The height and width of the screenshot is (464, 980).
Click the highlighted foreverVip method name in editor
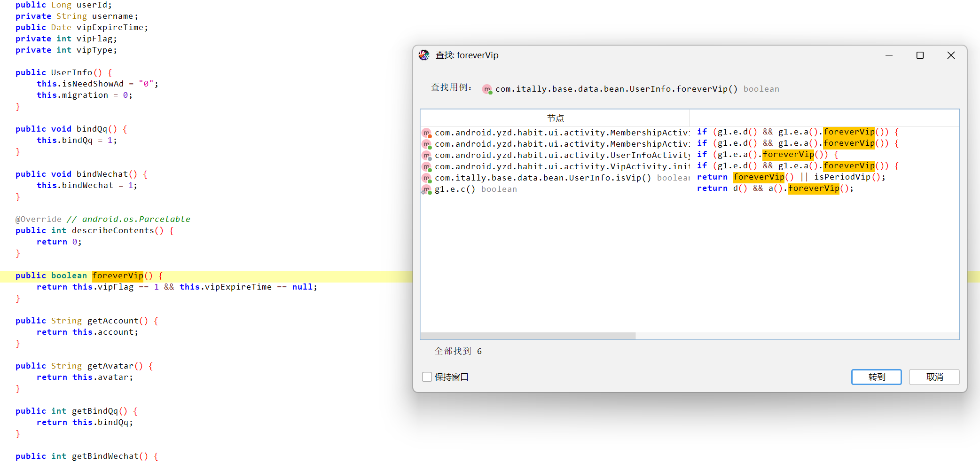118,276
